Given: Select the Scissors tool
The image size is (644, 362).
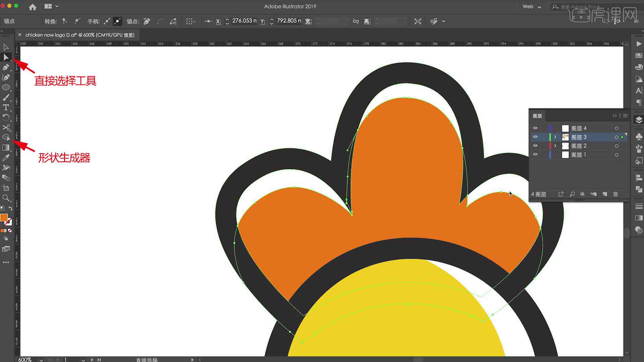Looking at the screenshot, I should coord(6,128).
